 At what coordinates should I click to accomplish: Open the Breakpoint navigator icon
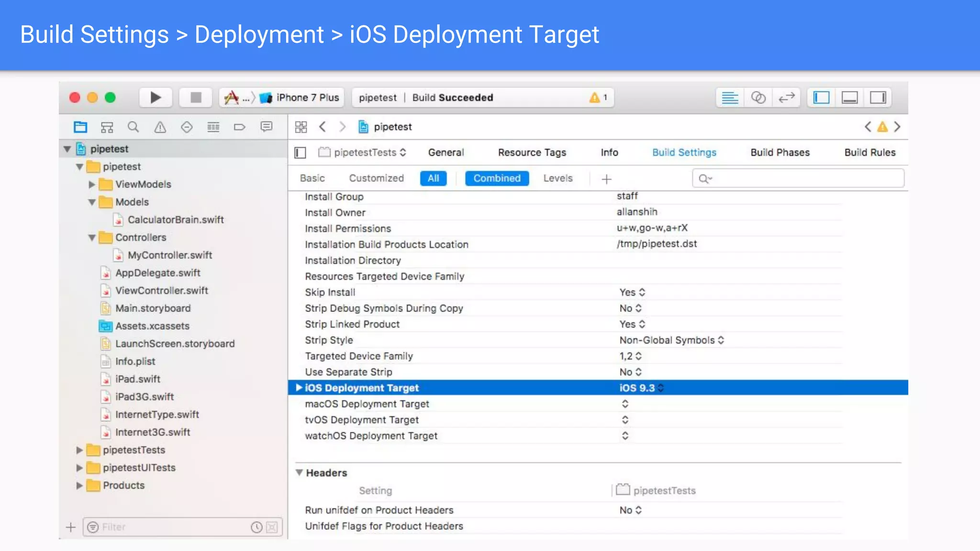click(239, 127)
